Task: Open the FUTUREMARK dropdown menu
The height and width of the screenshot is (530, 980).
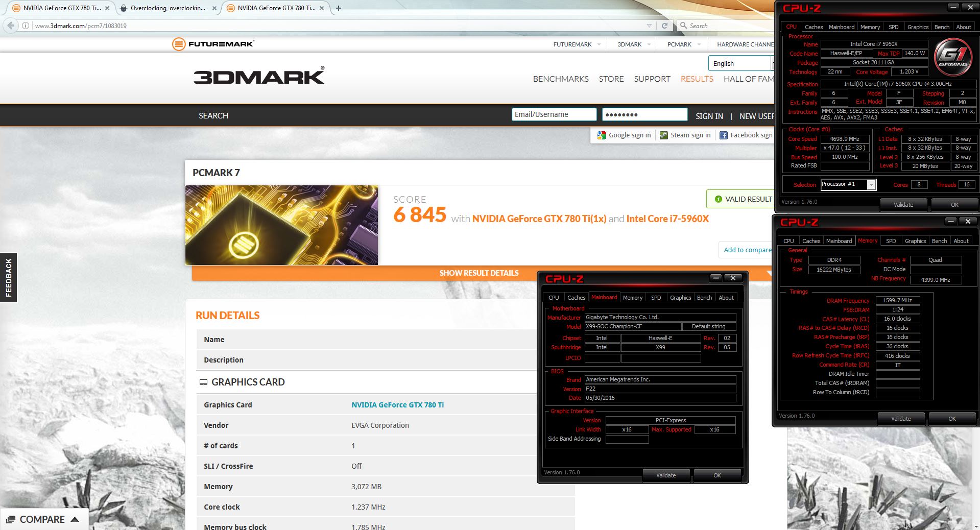Action: point(577,44)
